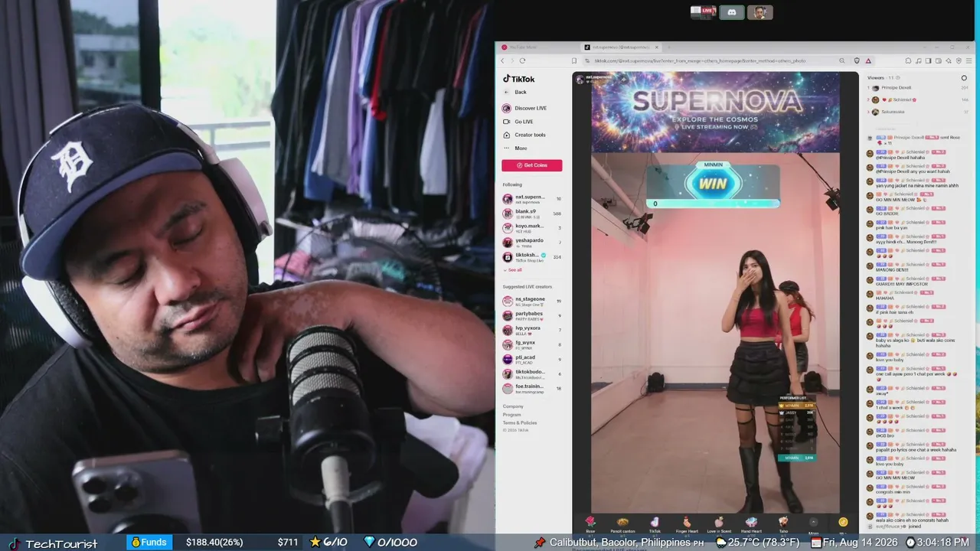Click the 3:04:18 PM clock
The width and height of the screenshot is (980, 551).
(x=942, y=543)
